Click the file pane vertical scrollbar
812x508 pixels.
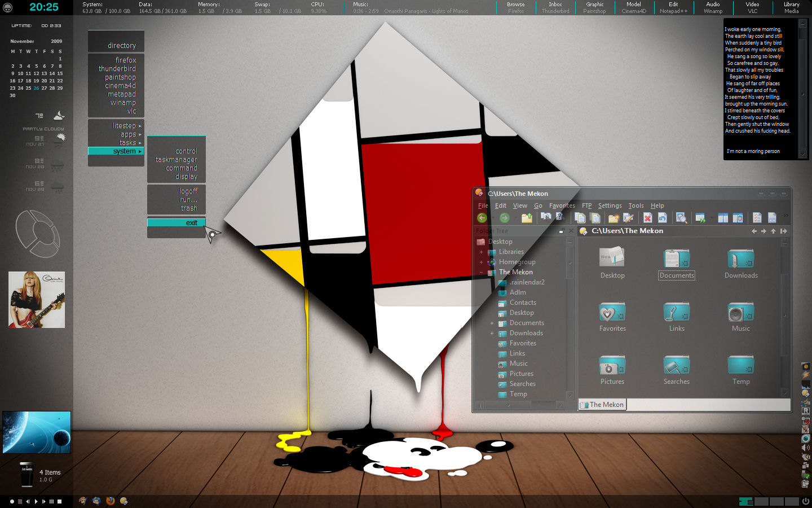[x=784, y=318]
